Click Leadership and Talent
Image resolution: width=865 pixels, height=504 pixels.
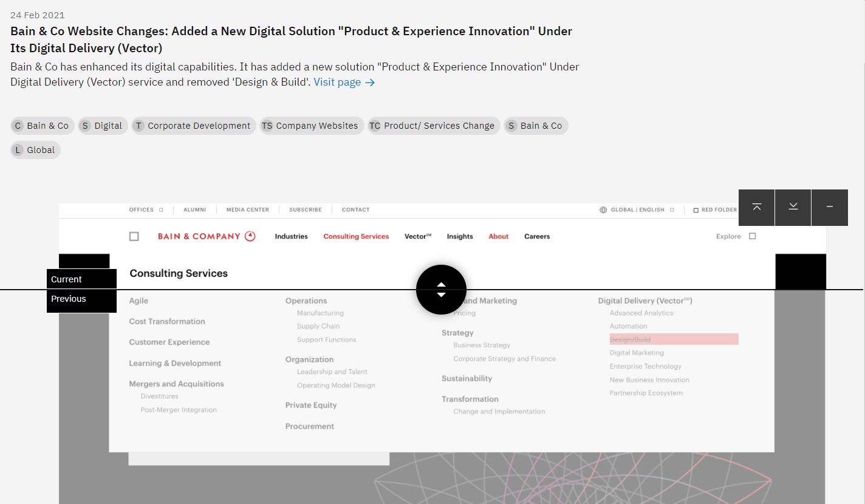[332, 372]
